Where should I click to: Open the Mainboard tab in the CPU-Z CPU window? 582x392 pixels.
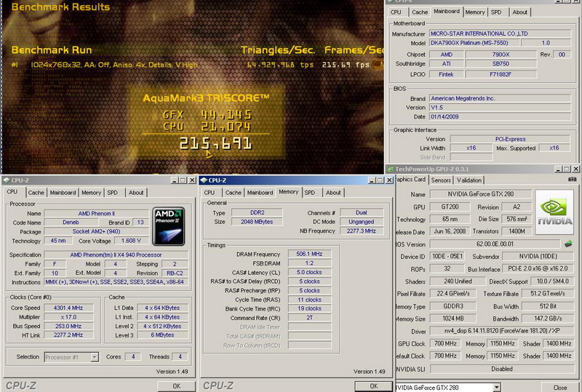pyautogui.click(x=63, y=193)
